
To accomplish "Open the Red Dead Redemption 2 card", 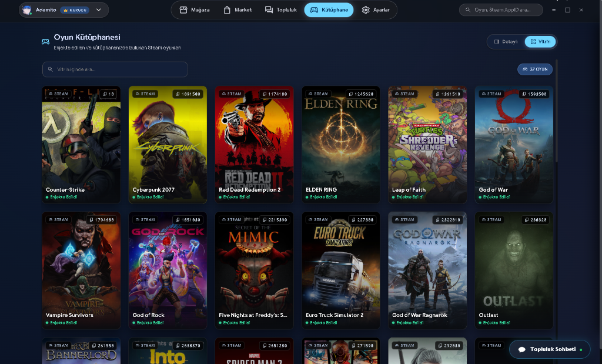I will point(254,145).
